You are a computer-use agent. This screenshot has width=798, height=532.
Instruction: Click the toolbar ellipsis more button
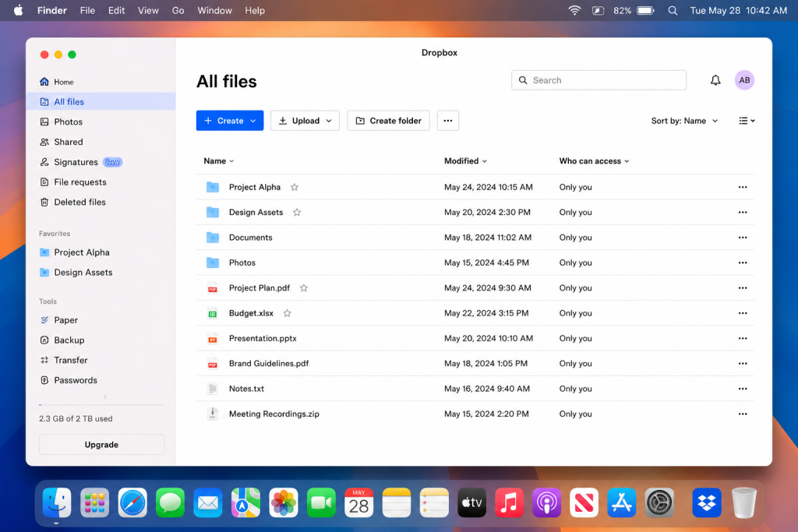448,121
